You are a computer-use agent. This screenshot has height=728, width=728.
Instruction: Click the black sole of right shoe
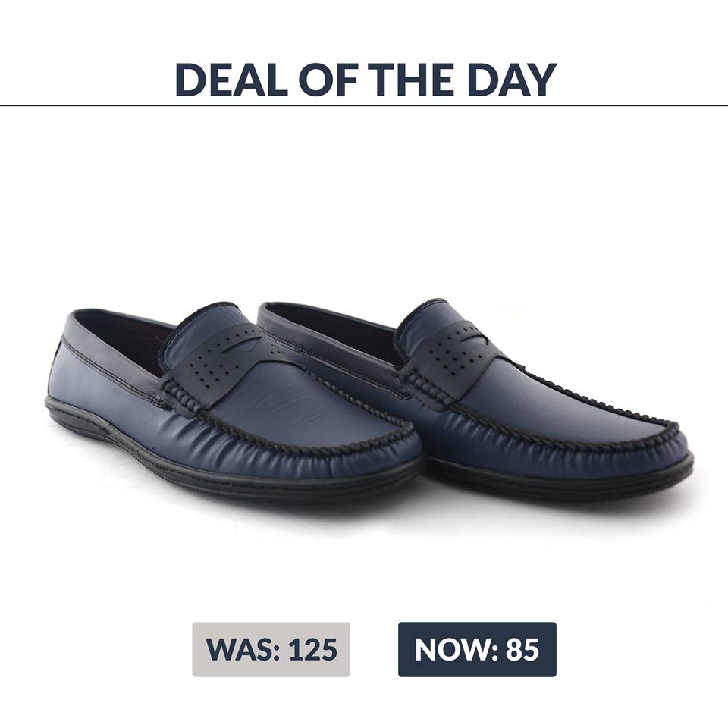tap(562, 479)
